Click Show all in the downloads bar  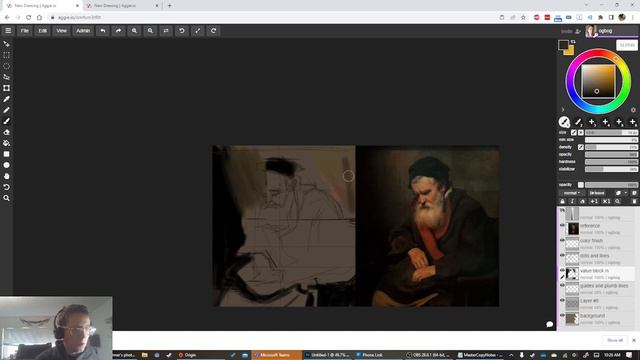614,340
